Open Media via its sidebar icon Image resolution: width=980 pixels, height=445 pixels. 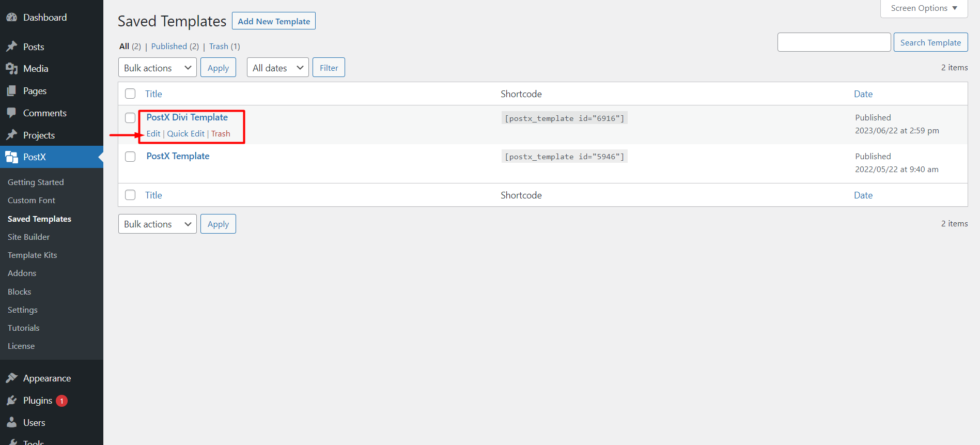(11, 69)
